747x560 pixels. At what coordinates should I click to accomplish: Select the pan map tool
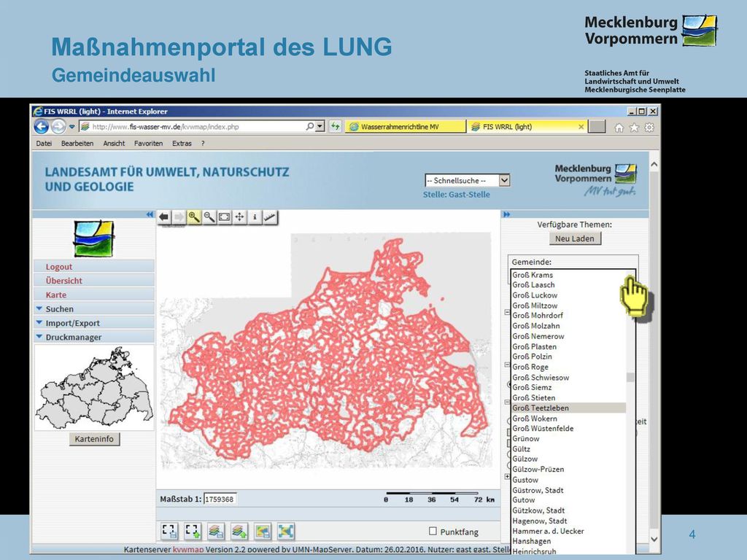pyautogui.click(x=239, y=217)
